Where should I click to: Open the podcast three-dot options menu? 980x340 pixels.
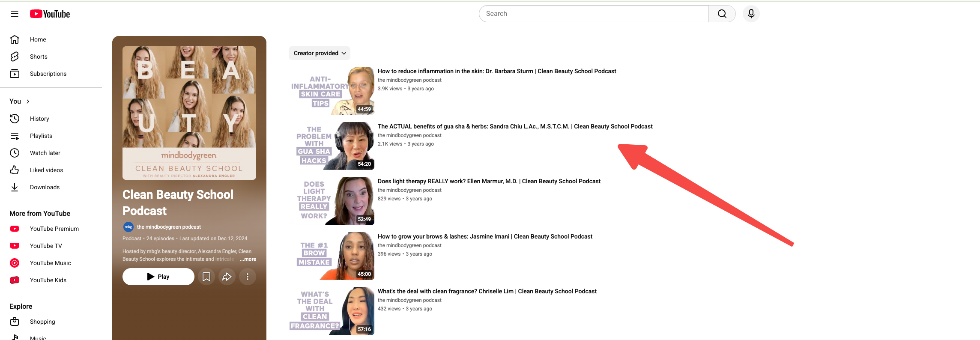coord(248,277)
